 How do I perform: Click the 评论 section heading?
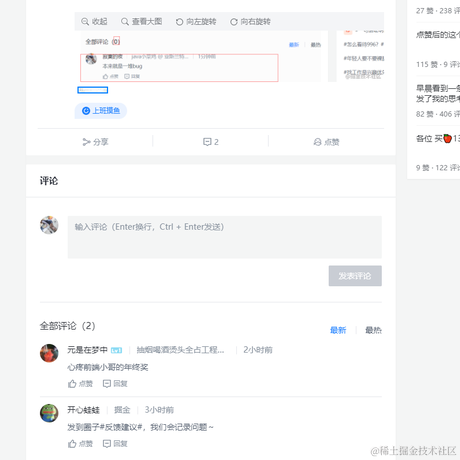[x=49, y=181]
